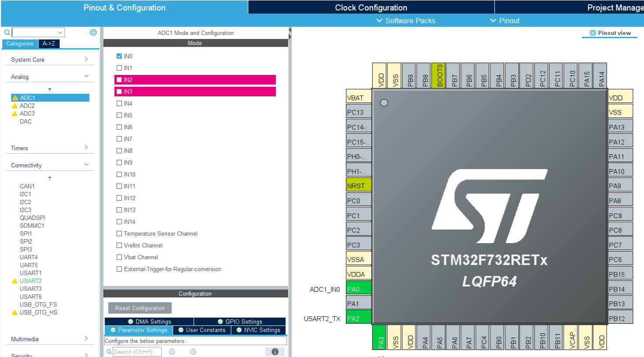The width and height of the screenshot is (644, 357).
Task: Enable the Vrefint Channel checkbox
Action: pos(119,245)
